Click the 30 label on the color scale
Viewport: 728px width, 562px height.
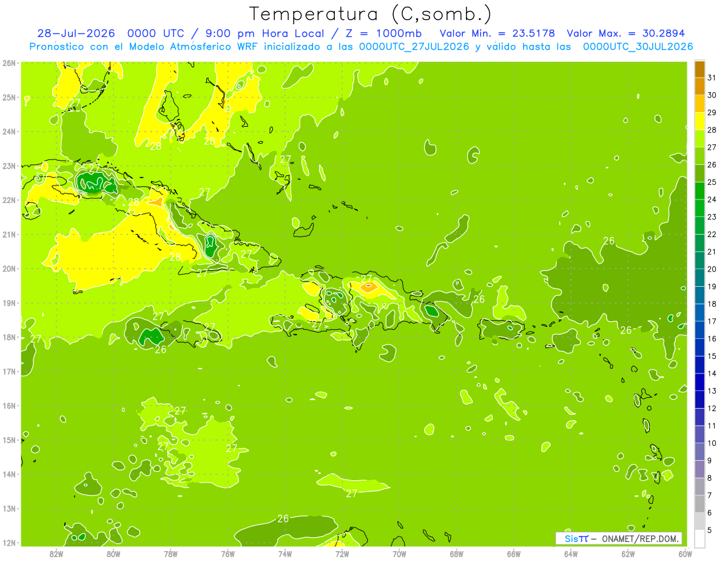712,95
